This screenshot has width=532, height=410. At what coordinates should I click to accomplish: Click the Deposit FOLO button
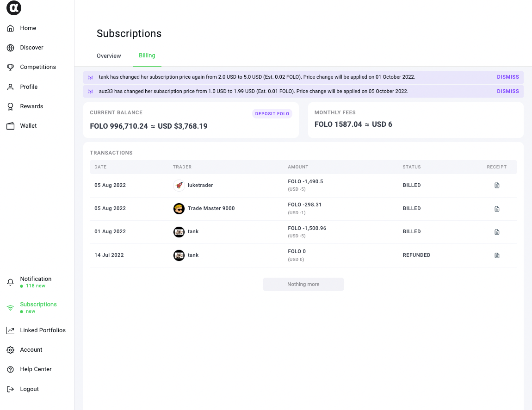272,114
